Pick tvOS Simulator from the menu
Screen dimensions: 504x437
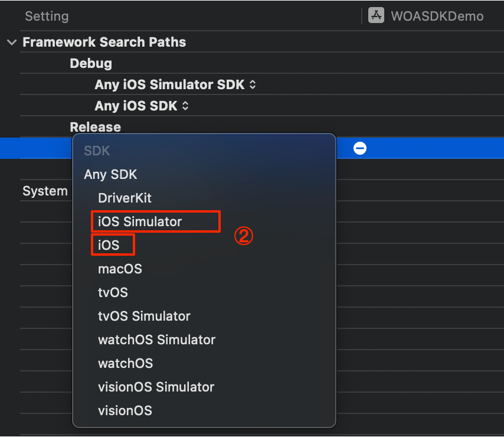(144, 316)
